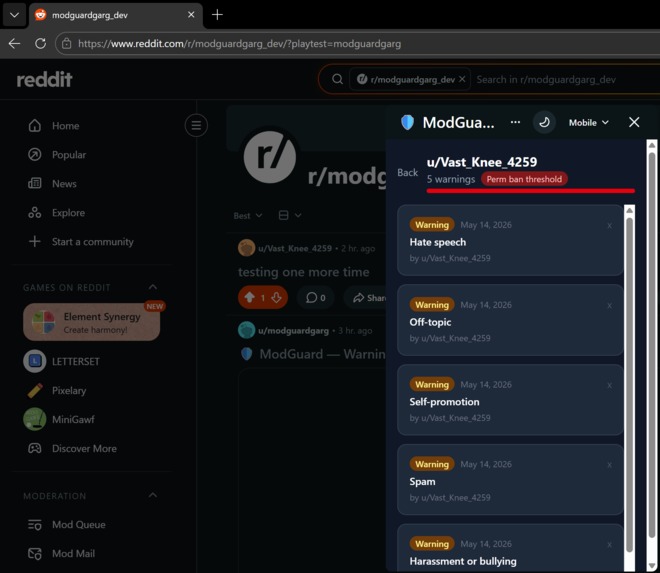
Task: Open the MiniGawf game
Action: click(73, 419)
